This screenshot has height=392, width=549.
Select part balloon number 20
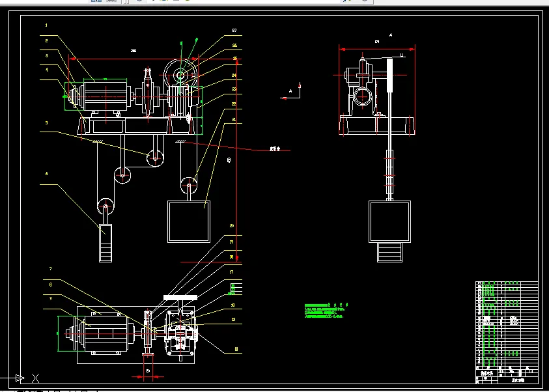(x=231, y=226)
